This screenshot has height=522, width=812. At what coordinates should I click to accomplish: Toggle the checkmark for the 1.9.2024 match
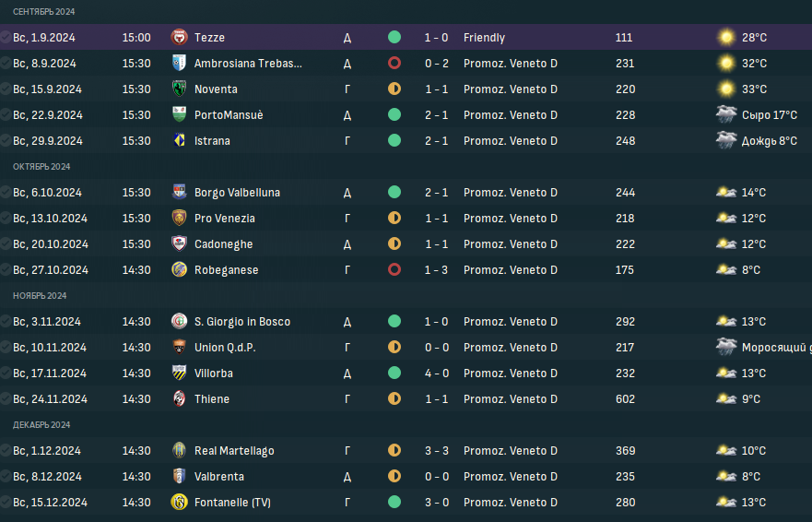point(6,38)
